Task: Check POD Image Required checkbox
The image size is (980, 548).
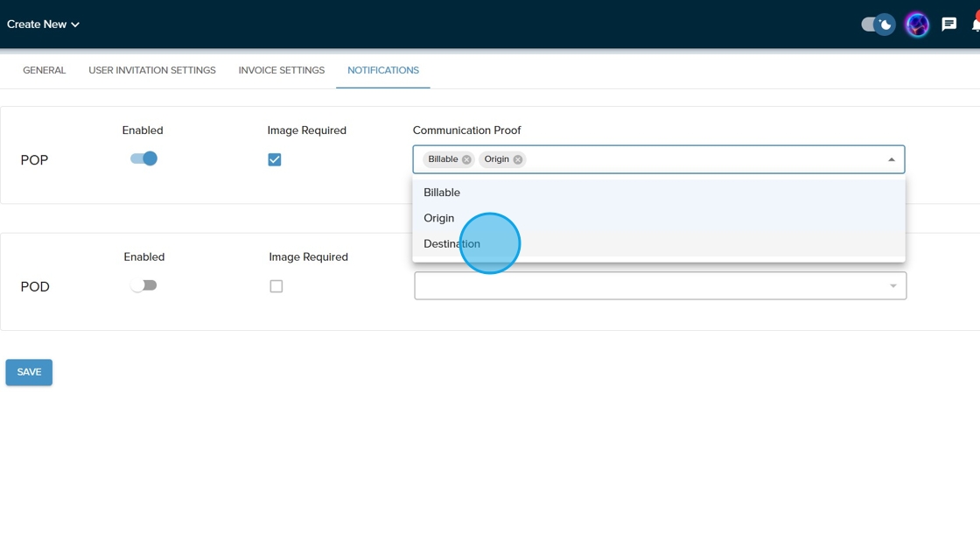Action: point(276,286)
